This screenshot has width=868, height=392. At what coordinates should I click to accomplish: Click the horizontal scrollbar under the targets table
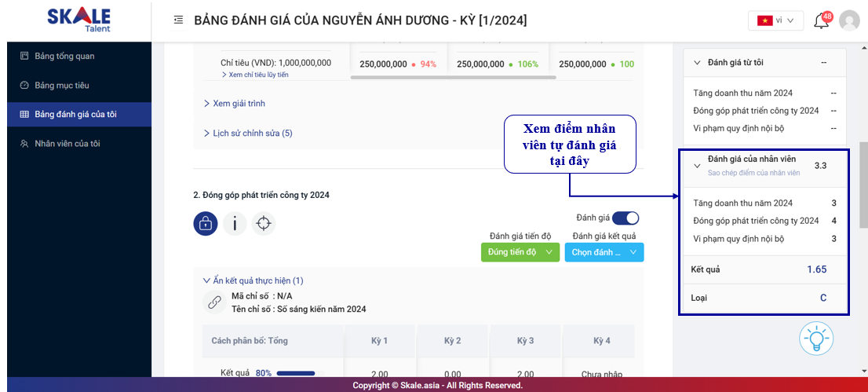(x=453, y=78)
